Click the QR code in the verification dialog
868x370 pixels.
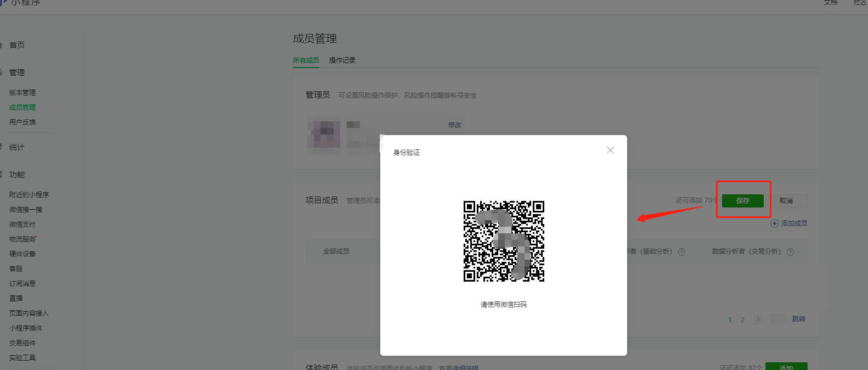click(x=504, y=241)
